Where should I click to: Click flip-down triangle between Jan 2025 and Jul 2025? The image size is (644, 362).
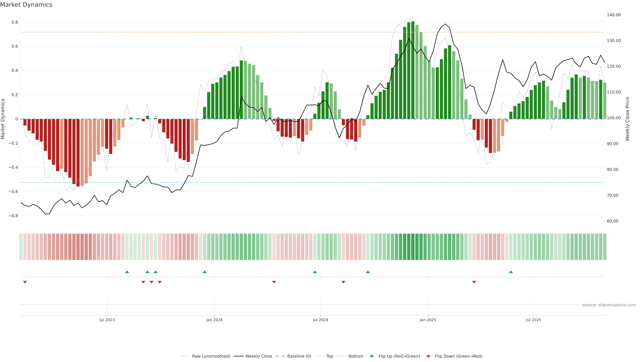tap(474, 282)
